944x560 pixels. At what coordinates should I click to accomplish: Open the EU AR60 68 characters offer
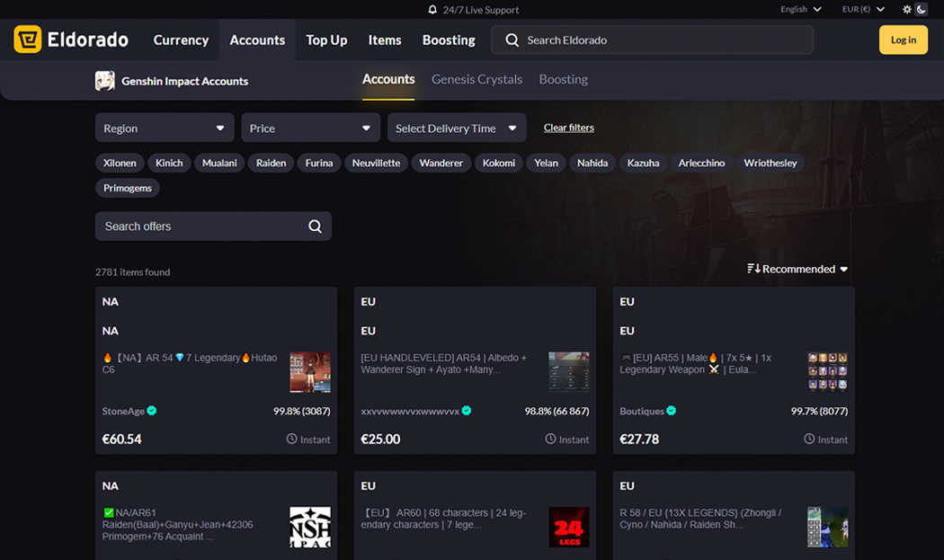(444, 519)
